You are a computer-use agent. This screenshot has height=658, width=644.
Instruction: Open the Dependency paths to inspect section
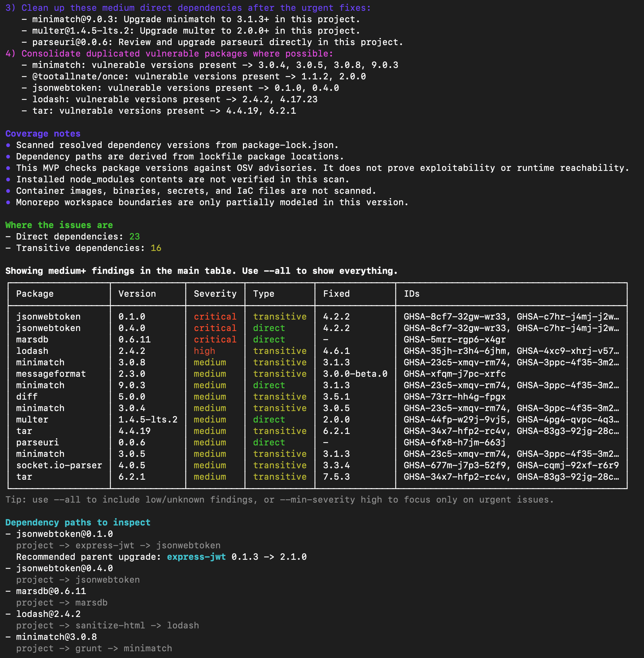(x=78, y=522)
